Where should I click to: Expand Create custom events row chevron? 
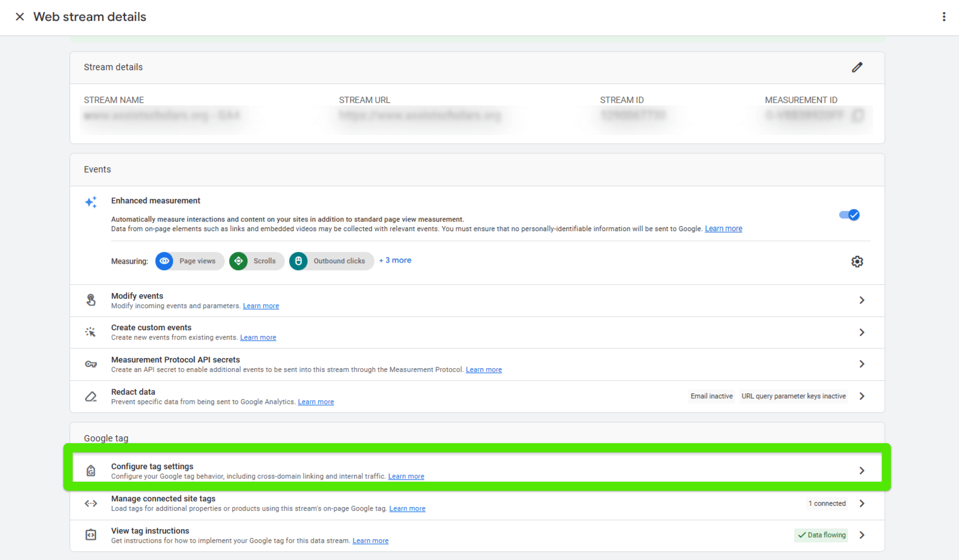[862, 333]
